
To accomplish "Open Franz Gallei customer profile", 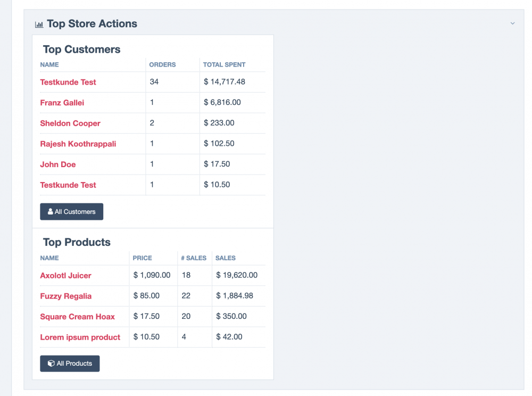I will 62,103.
